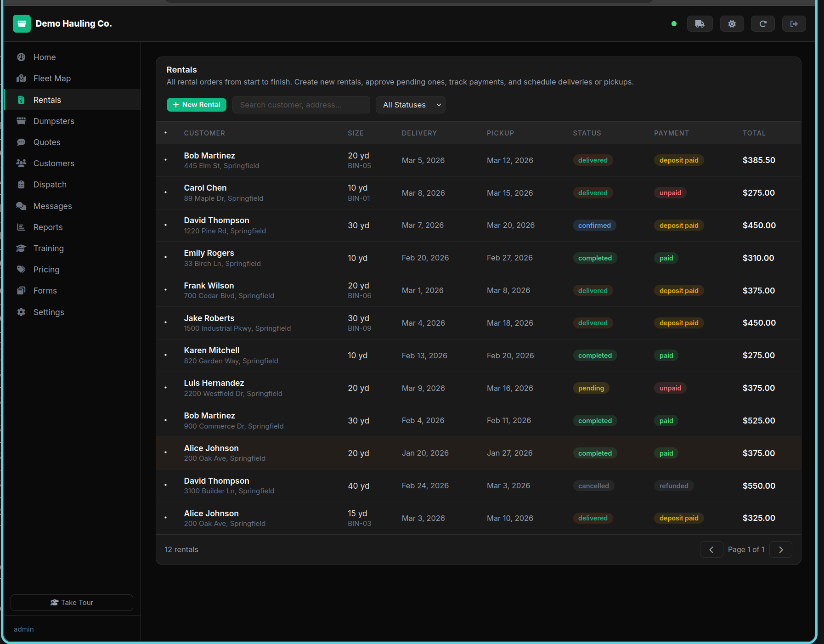Open the Messages sidebar section

[52, 206]
